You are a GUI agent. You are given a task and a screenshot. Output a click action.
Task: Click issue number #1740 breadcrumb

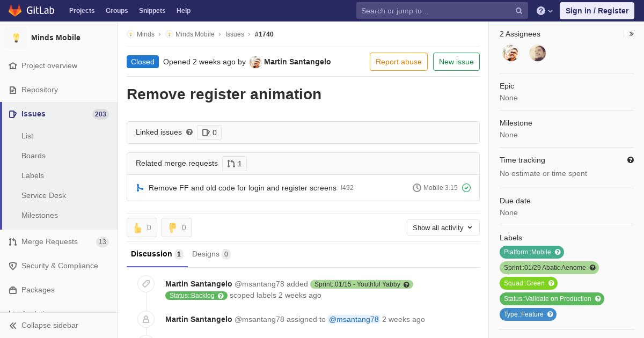264,34
